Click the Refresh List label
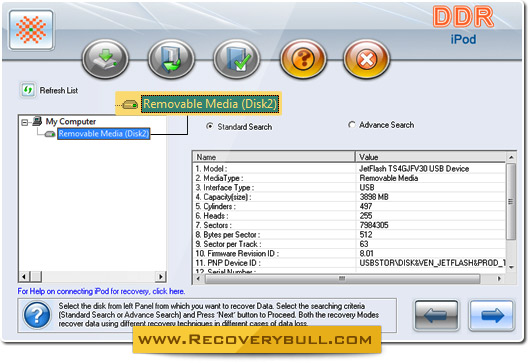The image size is (528, 363). click(59, 90)
